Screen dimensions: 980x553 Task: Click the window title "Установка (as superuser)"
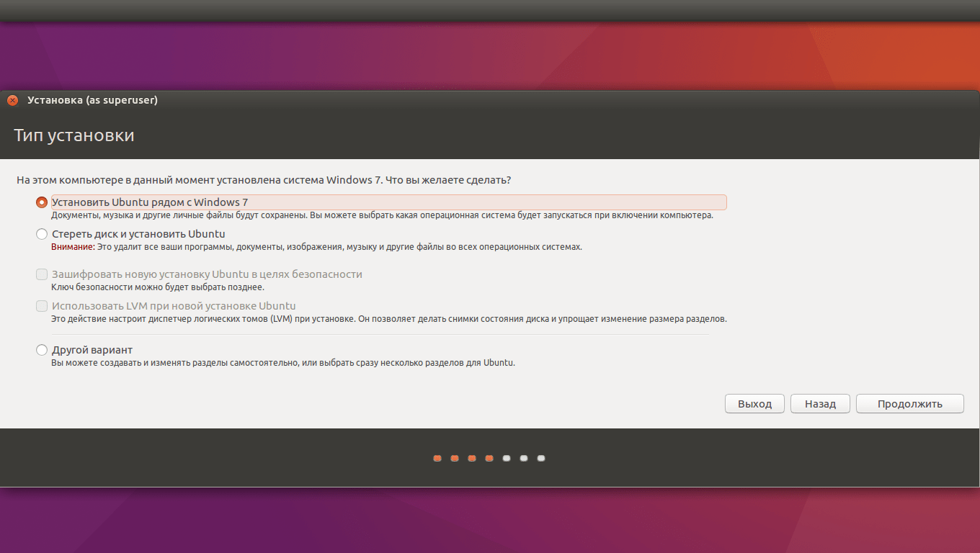point(92,100)
